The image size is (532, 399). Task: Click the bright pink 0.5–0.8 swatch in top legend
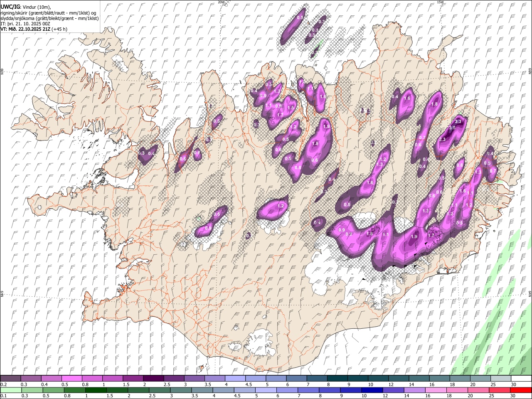(x=72, y=378)
